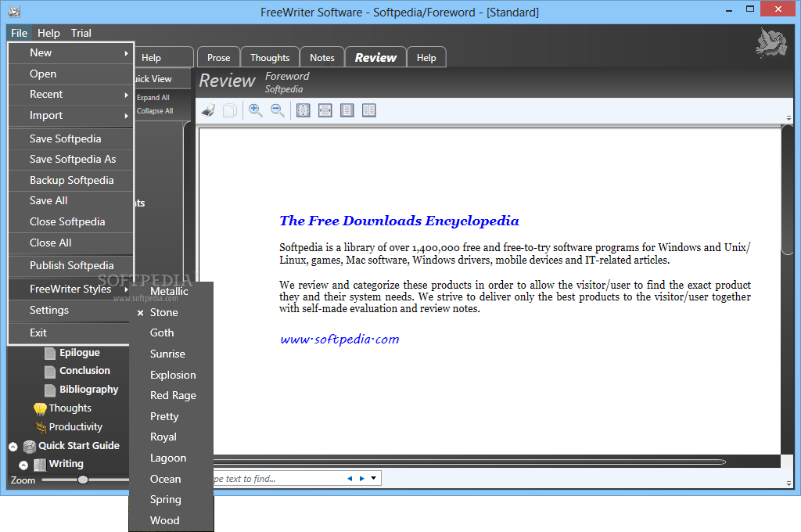The height and width of the screenshot is (532, 801).
Task: Collapse the Quick Start Guide node
Action: (13, 447)
